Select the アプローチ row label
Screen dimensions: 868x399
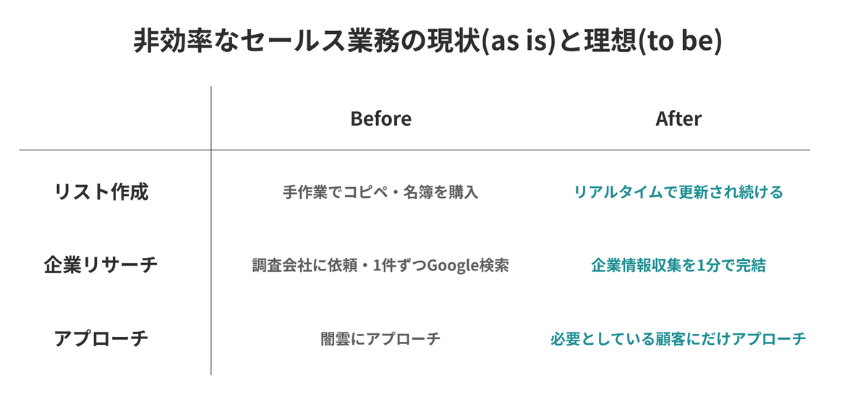pos(101,338)
